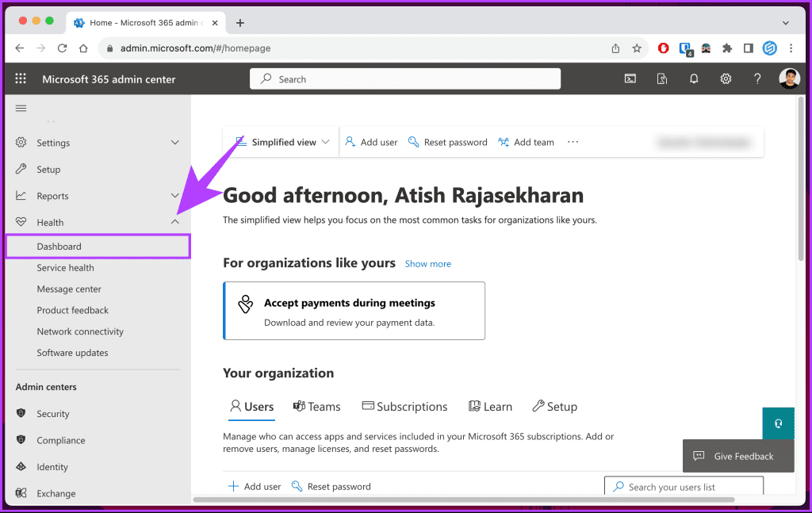
Task: Collapse the Health section
Action: click(174, 222)
